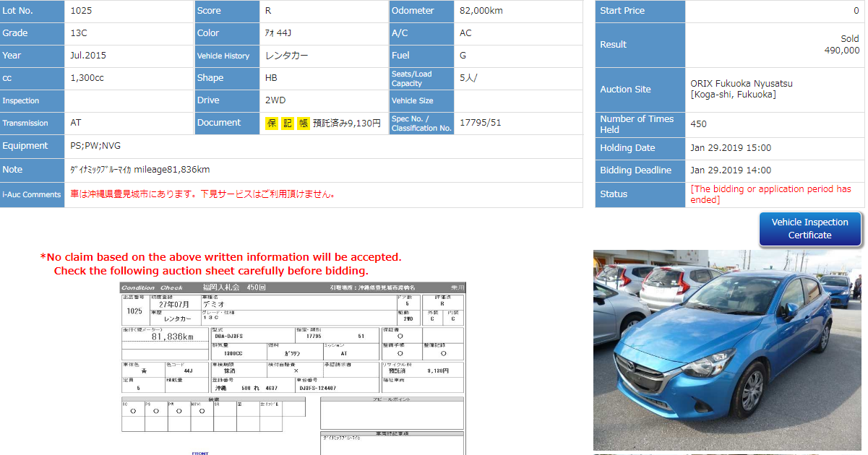Click the yellow 帳 badge in Document row
The width and height of the screenshot is (868, 455).
(x=304, y=123)
